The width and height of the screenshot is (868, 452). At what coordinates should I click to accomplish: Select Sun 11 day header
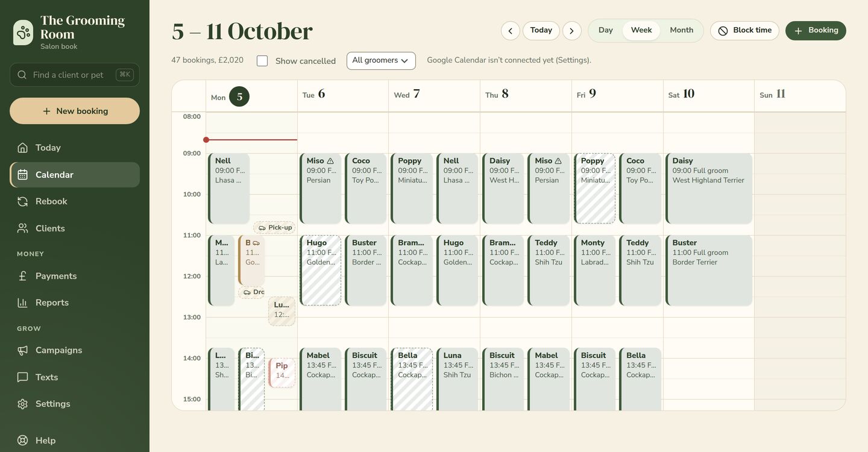(800, 96)
